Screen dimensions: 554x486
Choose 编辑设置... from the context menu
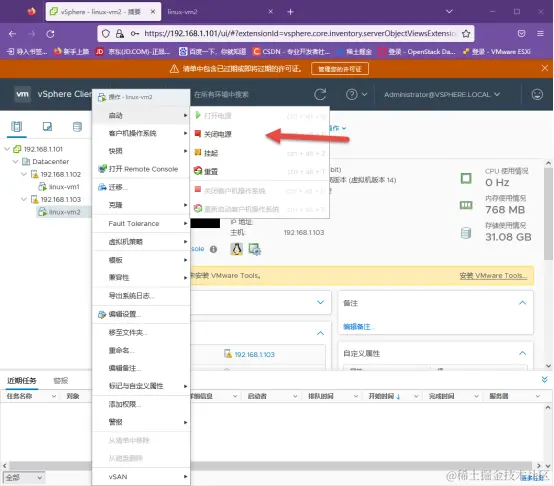point(141,314)
